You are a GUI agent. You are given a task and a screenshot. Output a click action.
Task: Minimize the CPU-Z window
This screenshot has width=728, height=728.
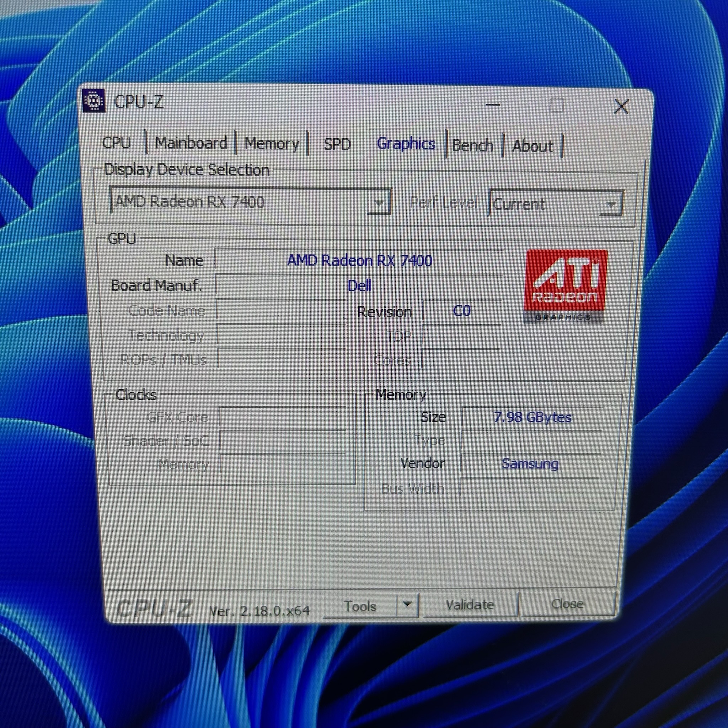click(492, 105)
